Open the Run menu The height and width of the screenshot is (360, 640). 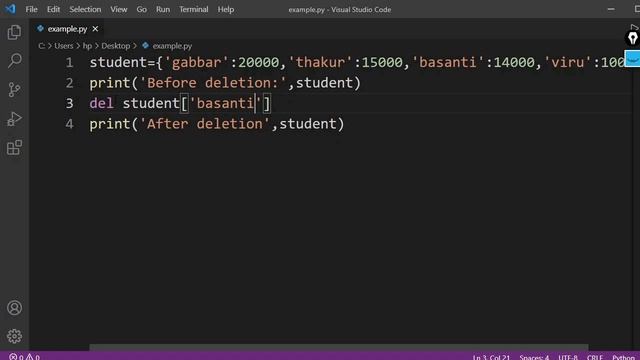[163, 9]
